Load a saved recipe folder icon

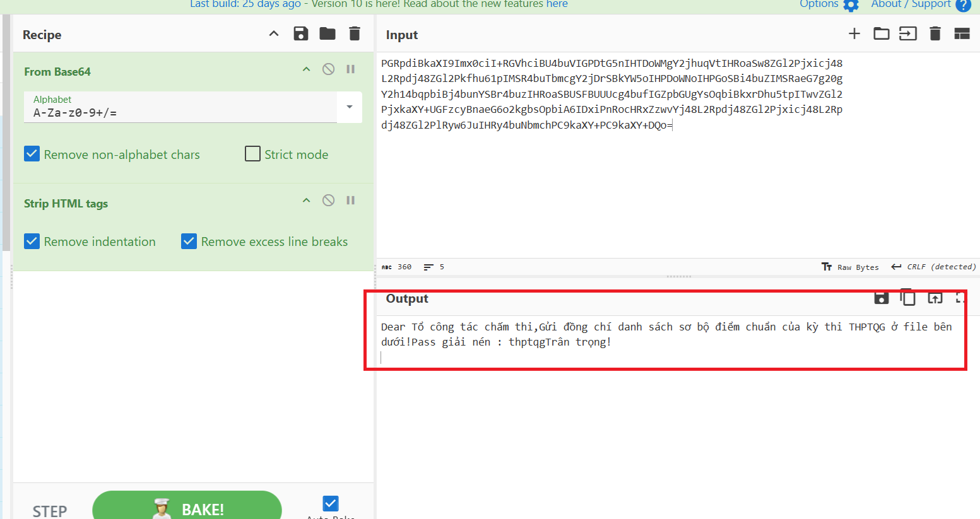pos(328,34)
